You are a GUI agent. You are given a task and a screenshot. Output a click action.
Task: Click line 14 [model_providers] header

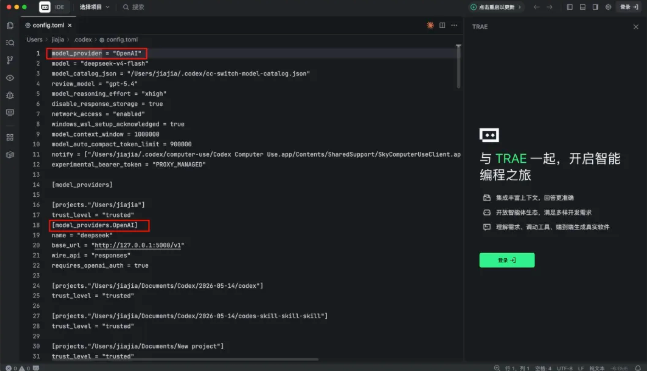[82, 184]
